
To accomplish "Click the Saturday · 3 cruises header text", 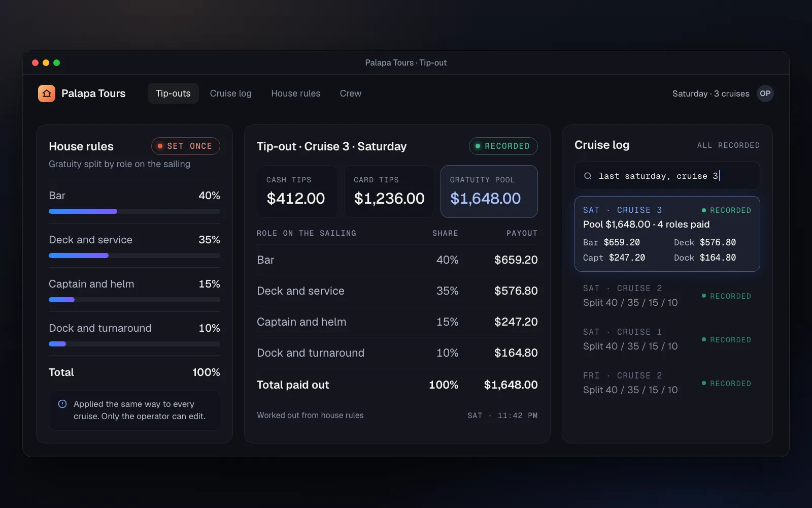I will pos(710,93).
